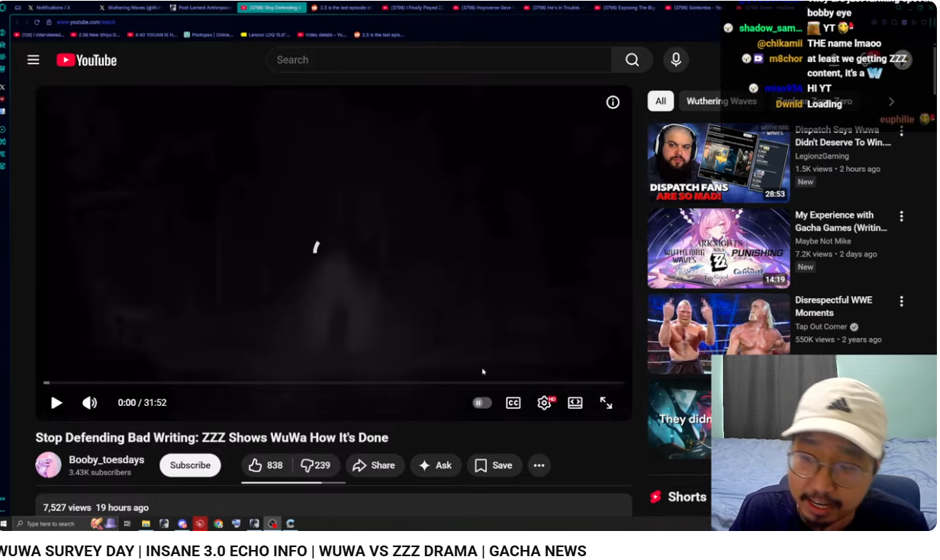This screenshot has width=940, height=560.
Task: Select the All filter chip
Action: coord(661,101)
